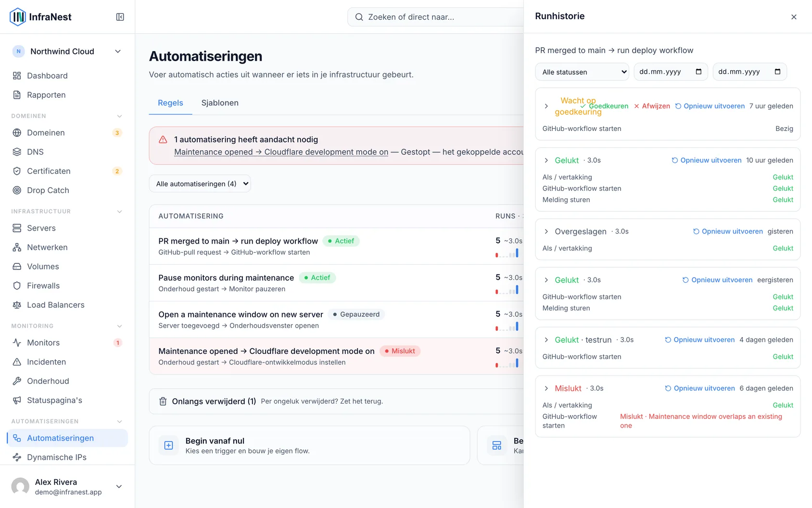Click the second dd.mm.yyyy date field
Screen dimensions: 812x508
pos(749,72)
